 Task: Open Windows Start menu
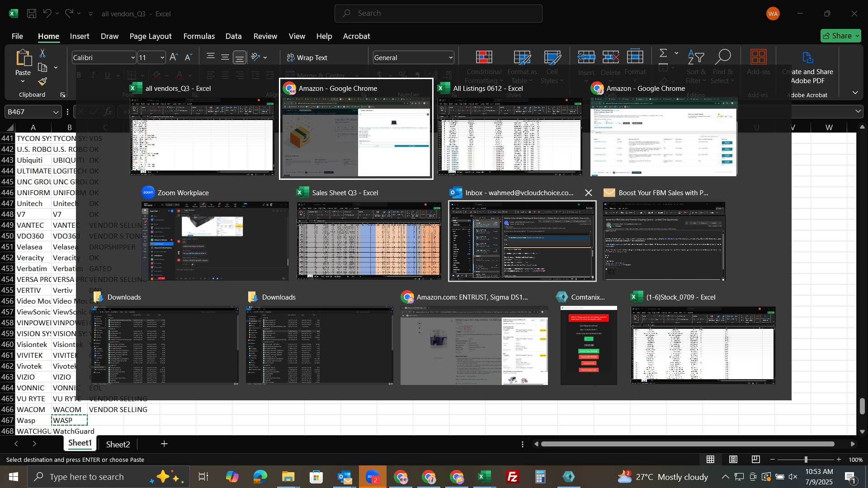pyautogui.click(x=13, y=477)
